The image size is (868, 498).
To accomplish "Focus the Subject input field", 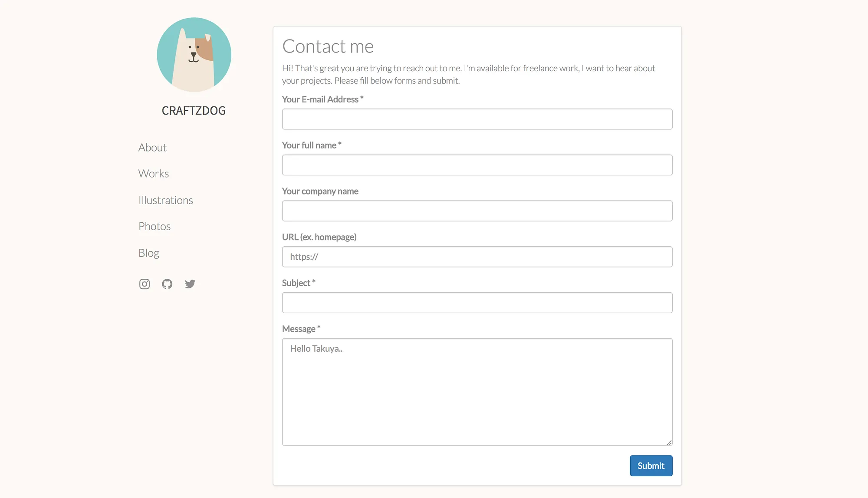I will click(477, 303).
